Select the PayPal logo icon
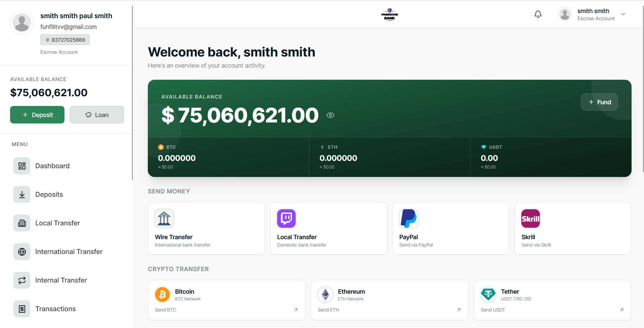The width and height of the screenshot is (644, 328). (x=409, y=218)
